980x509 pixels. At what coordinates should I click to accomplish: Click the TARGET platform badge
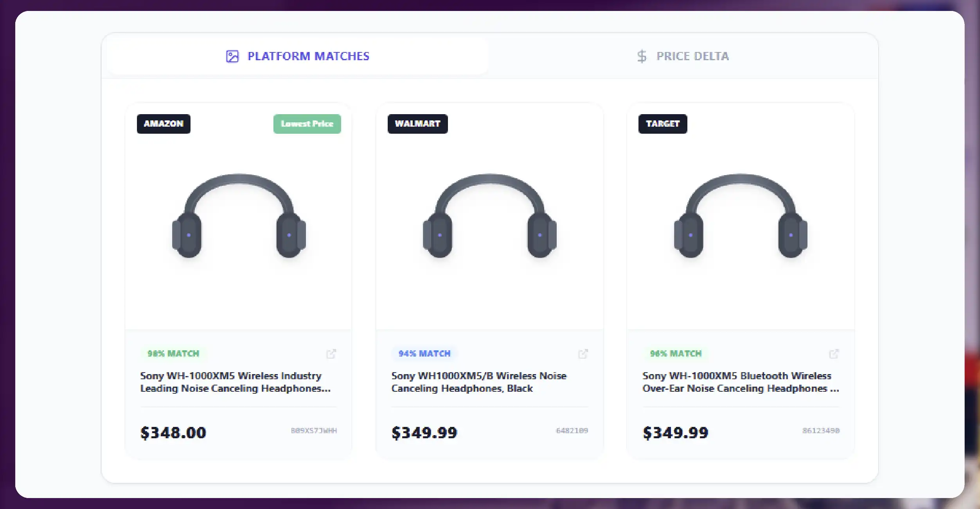coord(662,124)
